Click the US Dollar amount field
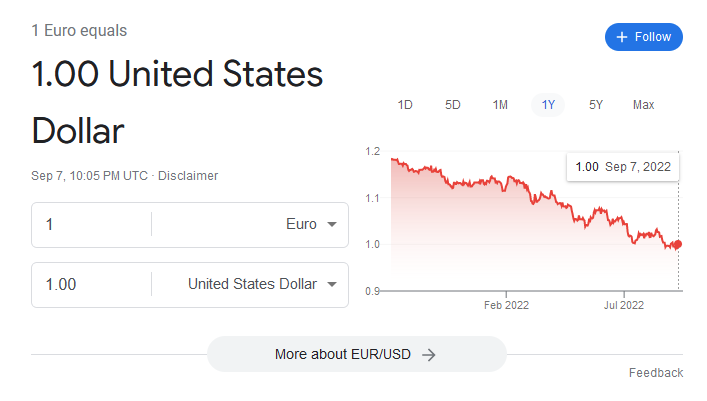707x401 pixels. pyautogui.click(x=92, y=285)
